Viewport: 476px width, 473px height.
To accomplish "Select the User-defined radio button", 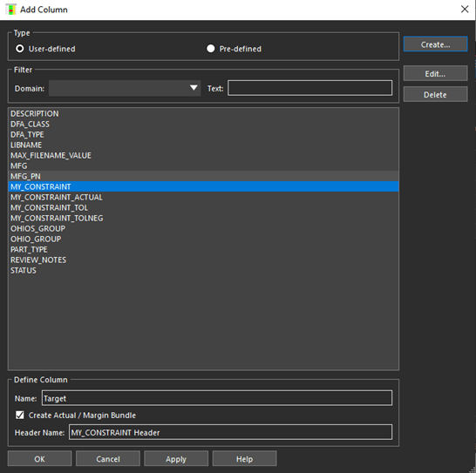I will (20, 49).
